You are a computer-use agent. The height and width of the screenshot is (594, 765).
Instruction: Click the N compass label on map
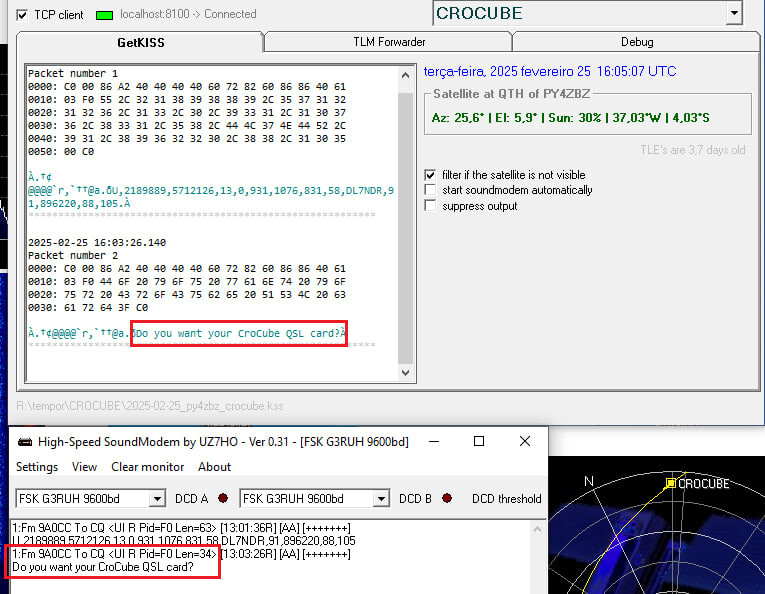pyautogui.click(x=589, y=481)
